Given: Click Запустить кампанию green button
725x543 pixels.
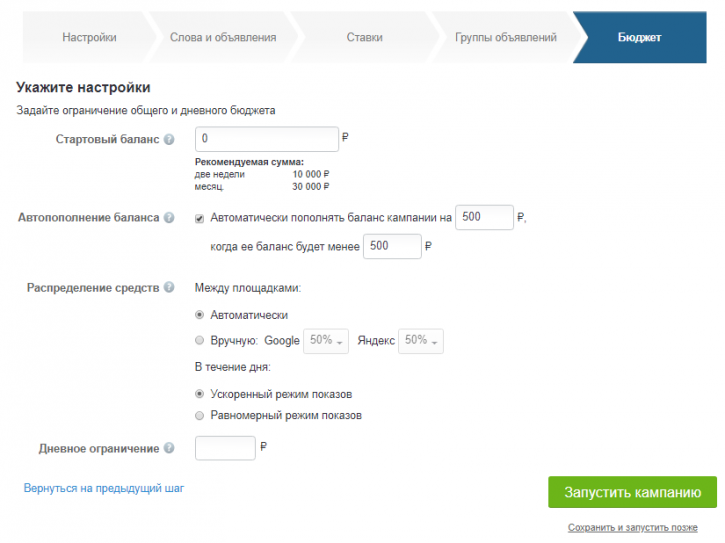Looking at the screenshot, I should (x=633, y=492).
